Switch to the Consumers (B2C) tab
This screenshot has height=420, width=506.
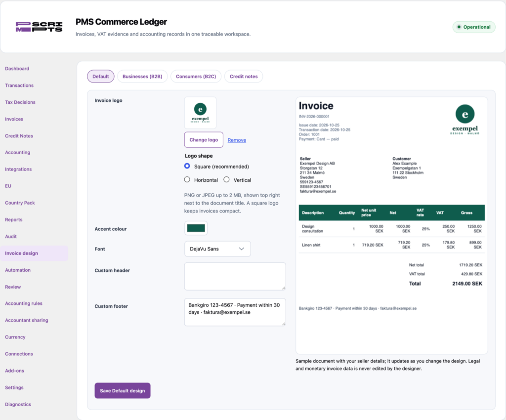pos(196,77)
